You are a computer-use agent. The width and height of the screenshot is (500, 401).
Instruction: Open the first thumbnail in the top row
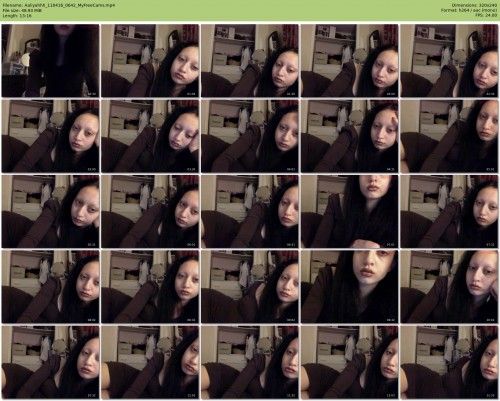(50, 61)
